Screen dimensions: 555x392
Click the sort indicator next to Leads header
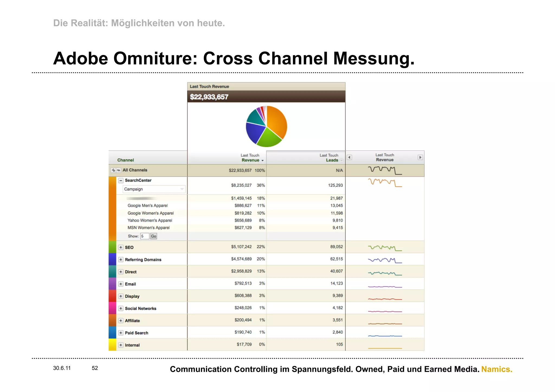coord(341,160)
